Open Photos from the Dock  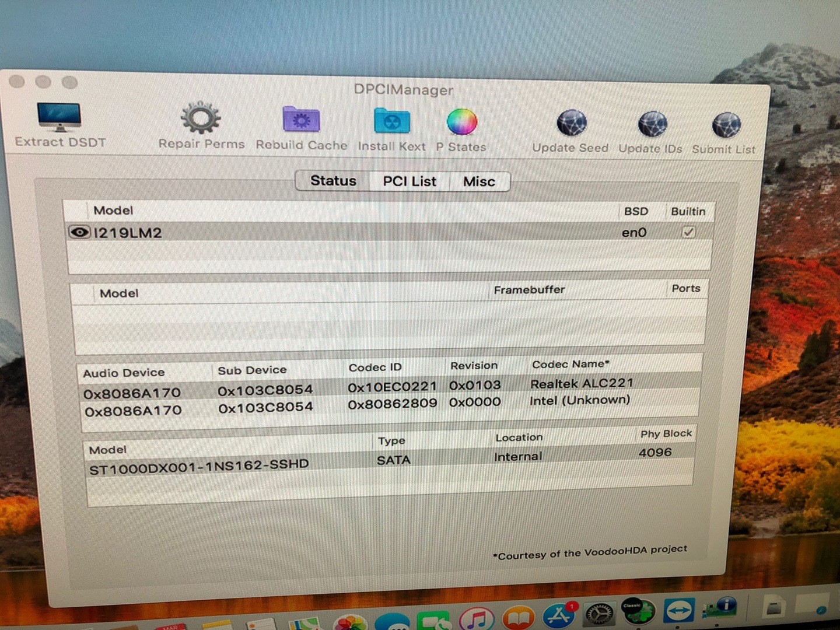pyautogui.click(x=350, y=623)
